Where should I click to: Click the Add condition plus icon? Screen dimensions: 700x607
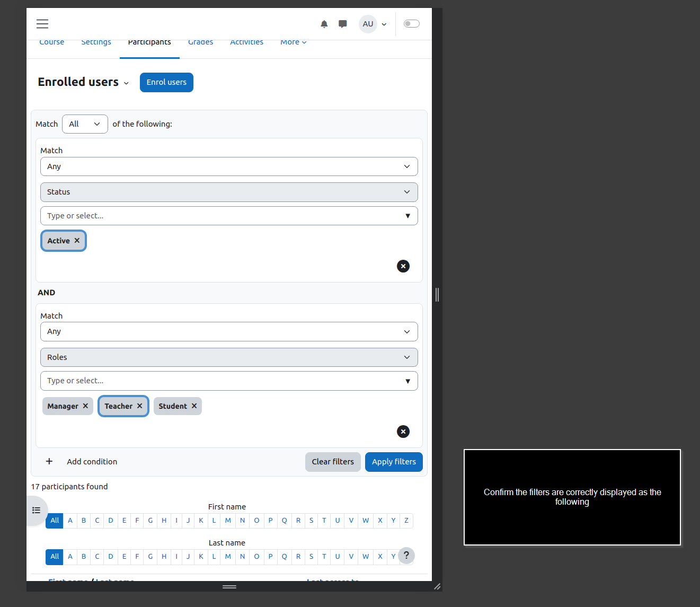[49, 461]
